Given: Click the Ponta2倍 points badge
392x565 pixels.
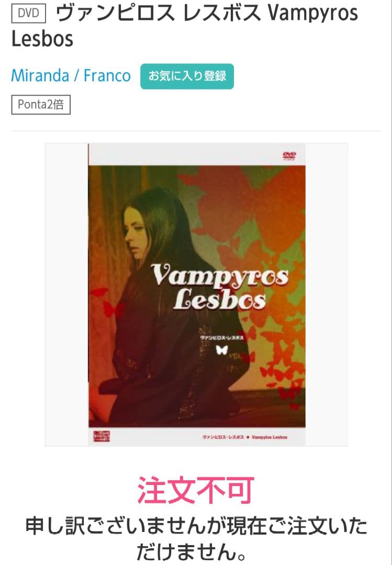Looking at the screenshot, I should [x=41, y=105].
